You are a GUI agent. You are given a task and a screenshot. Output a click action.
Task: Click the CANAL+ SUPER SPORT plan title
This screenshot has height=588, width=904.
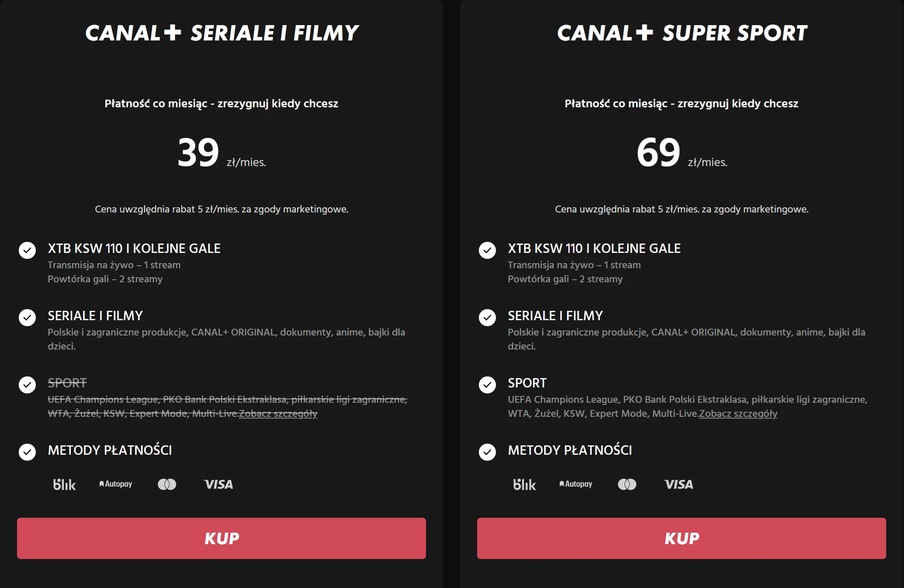682,33
